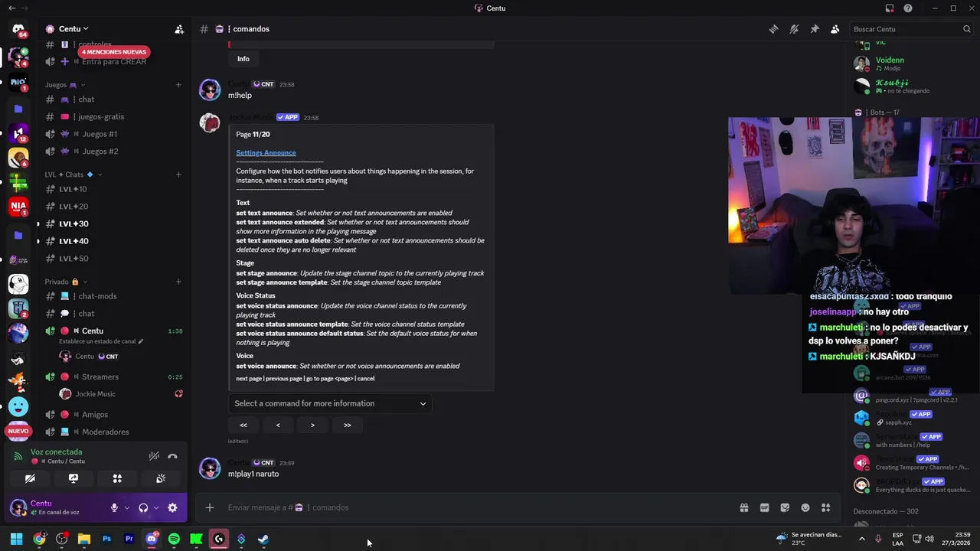Open pinned messages pin icon
980x551 pixels.
click(815, 29)
